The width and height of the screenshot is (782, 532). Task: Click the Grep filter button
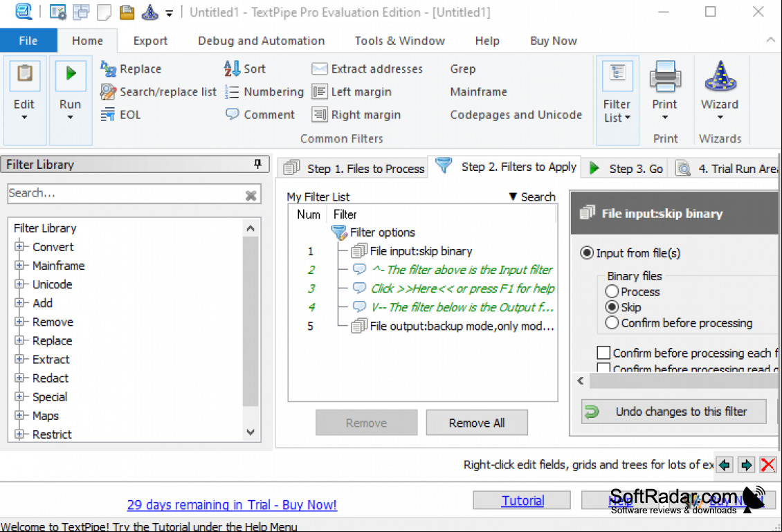[463, 68]
